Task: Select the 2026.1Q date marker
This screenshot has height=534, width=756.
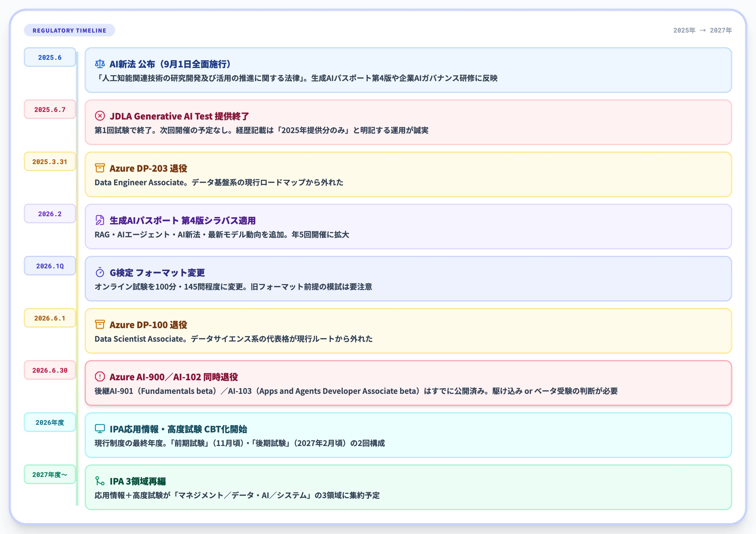Action: point(50,266)
